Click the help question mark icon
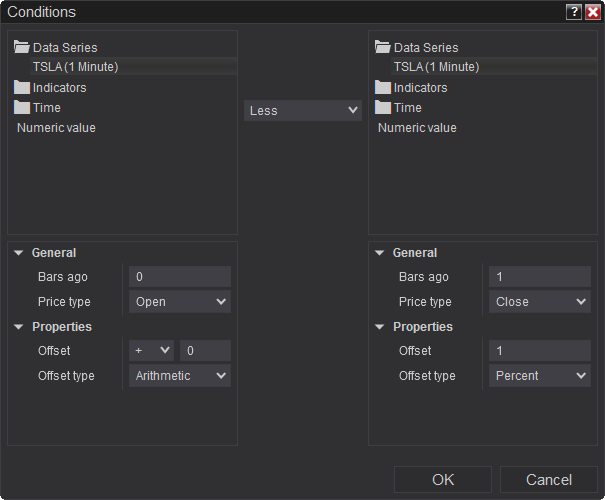 point(573,12)
